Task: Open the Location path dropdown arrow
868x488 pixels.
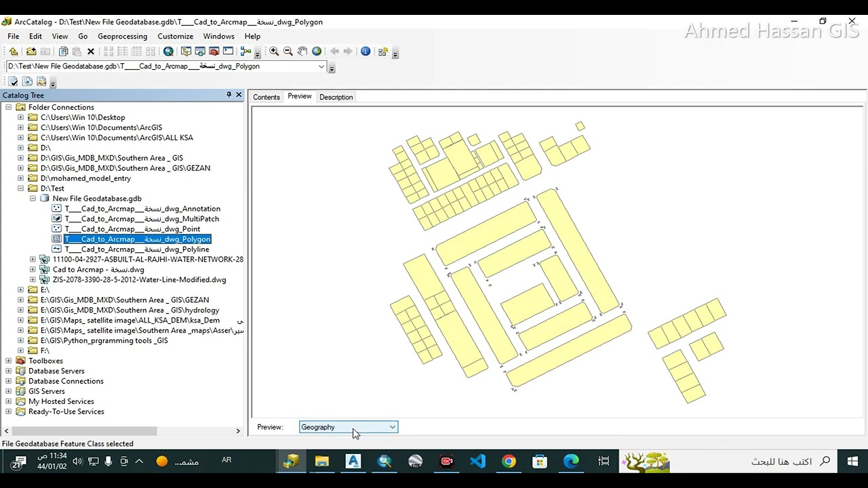Action: 321,66
